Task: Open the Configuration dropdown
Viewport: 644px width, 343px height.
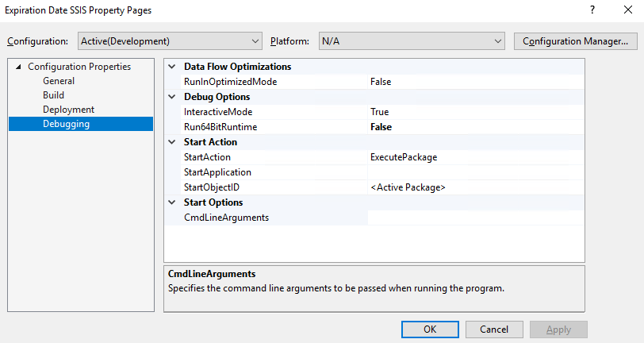Action: coord(170,41)
